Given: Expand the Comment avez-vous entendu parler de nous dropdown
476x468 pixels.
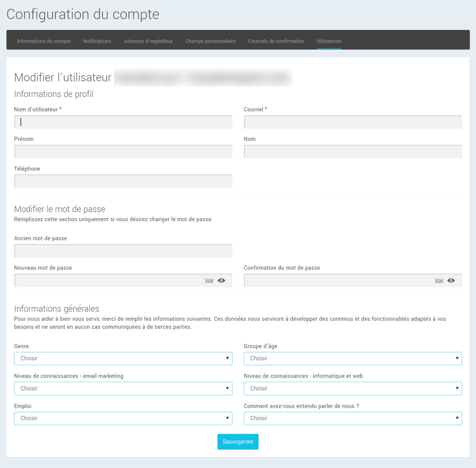Looking at the screenshot, I should [352, 418].
